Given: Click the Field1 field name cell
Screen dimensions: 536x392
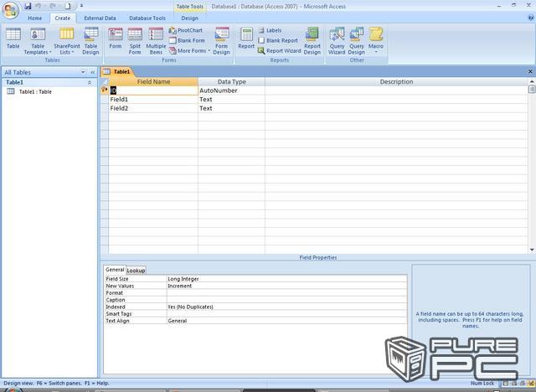Looking at the screenshot, I should click(152, 99).
